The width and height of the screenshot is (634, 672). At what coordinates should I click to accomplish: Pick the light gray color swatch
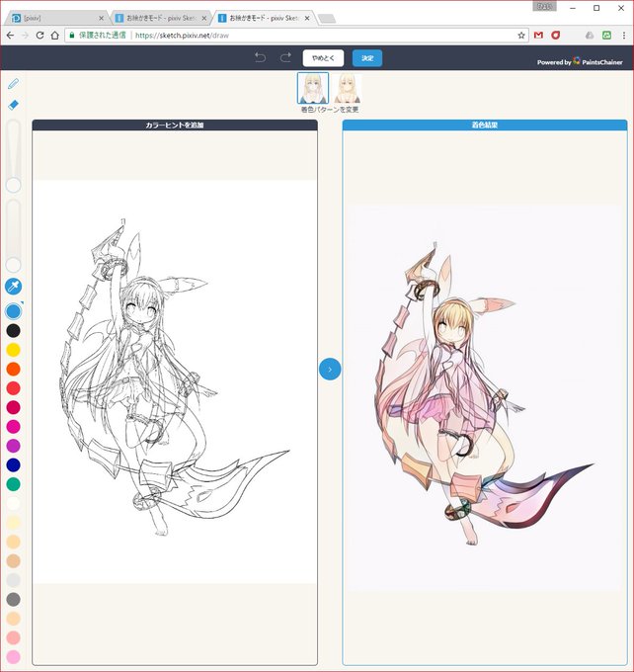click(13, 580)
